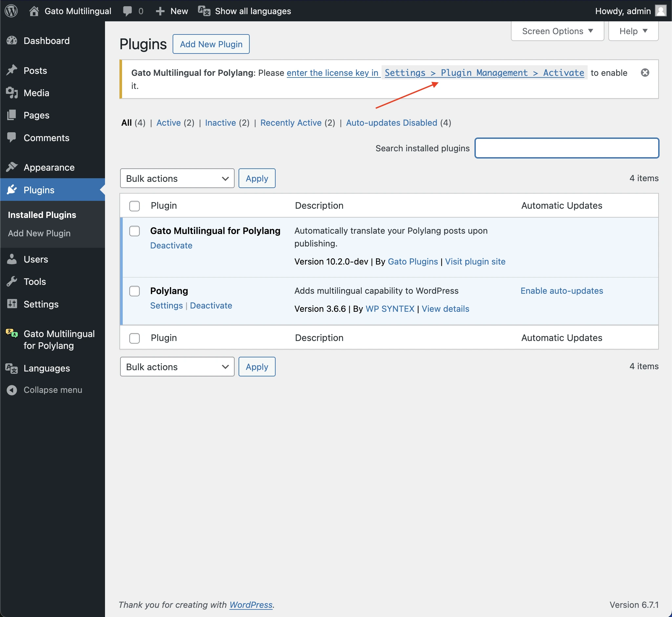Toggle the header Plugin column checkbox
The height and width of the screenshot is (617, 672).
pyautogui.click(x=134, y=205)
